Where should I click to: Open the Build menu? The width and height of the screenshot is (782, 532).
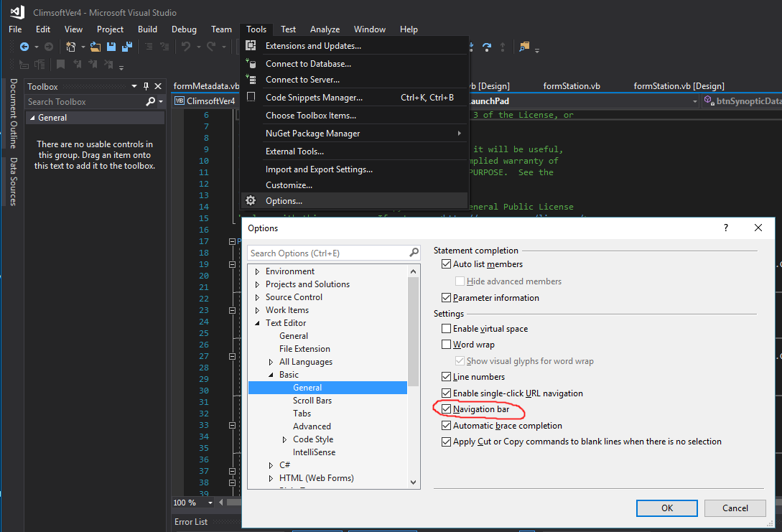(148, 29)
